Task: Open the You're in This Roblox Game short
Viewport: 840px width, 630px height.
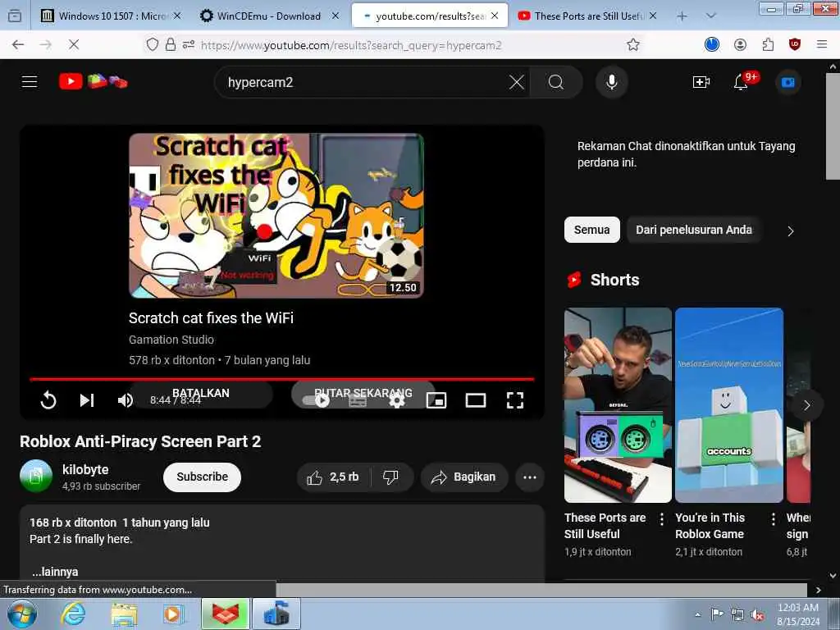Action: [729, 405]
